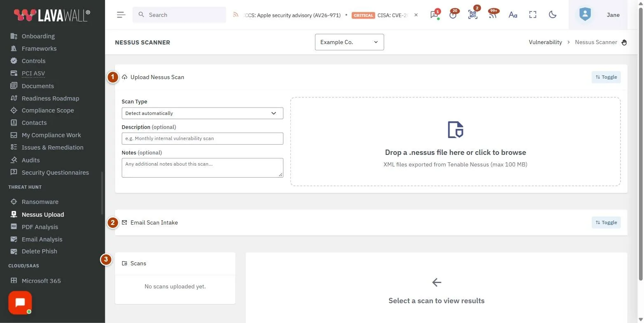Click the 'No scans uploaded yet.' text
Image resolution: width=644 pixels, height=323 pixels.
pyautogui.click(x=175, y=286)
